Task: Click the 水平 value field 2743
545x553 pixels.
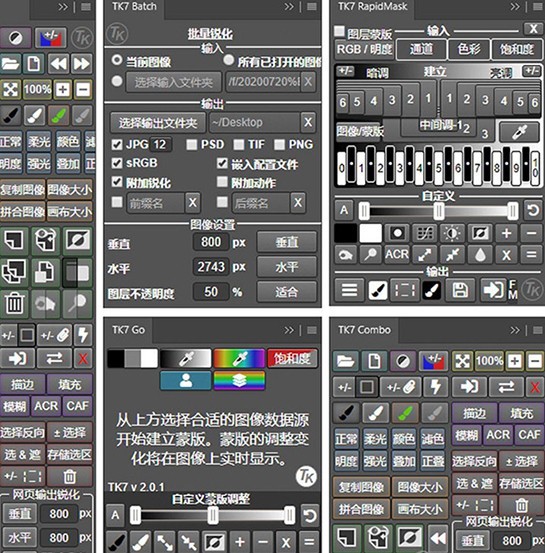Action: (x=211, y=267)
